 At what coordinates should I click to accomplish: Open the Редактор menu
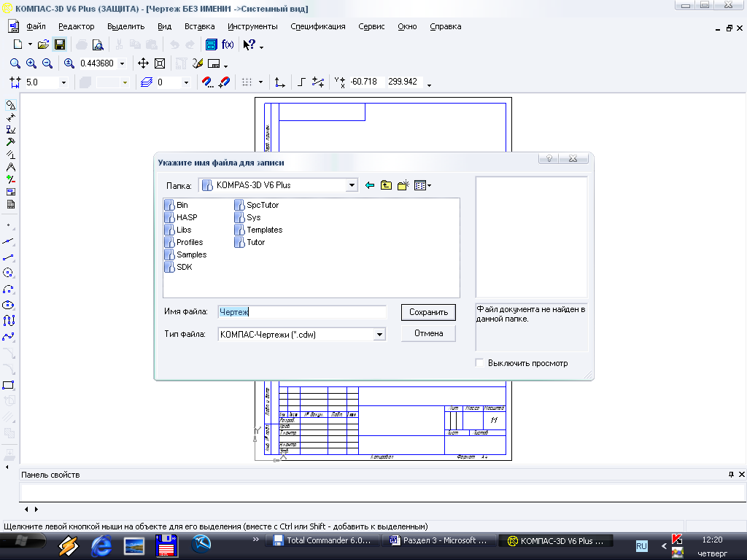[x=76, y=26]
